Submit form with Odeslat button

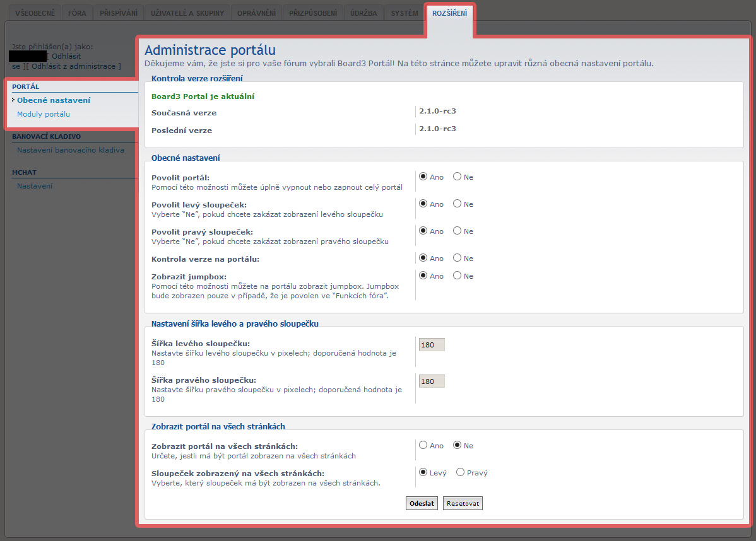(x=422, y=503)
